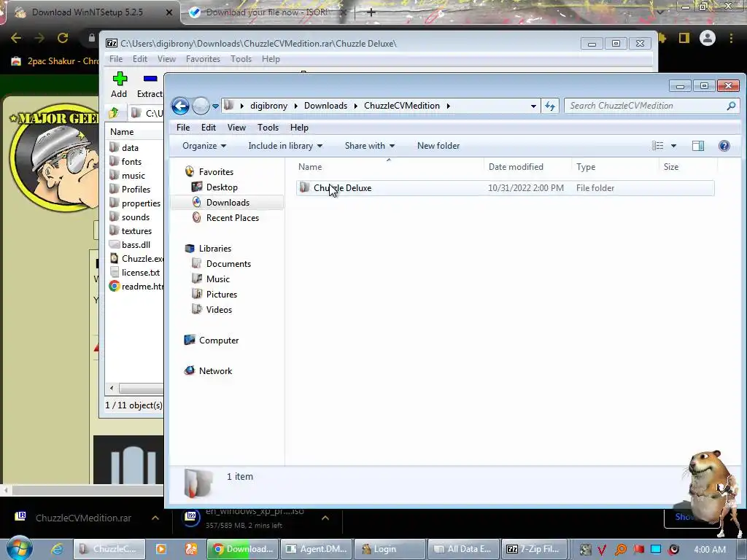Select Favorites in navigation pane
The image size is (747, 560).
coord(216,172)
